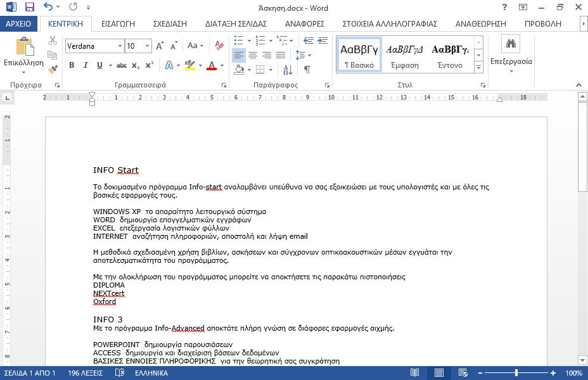
Task: Open the bullets list dropdown
Action: (x=249, y=41)
